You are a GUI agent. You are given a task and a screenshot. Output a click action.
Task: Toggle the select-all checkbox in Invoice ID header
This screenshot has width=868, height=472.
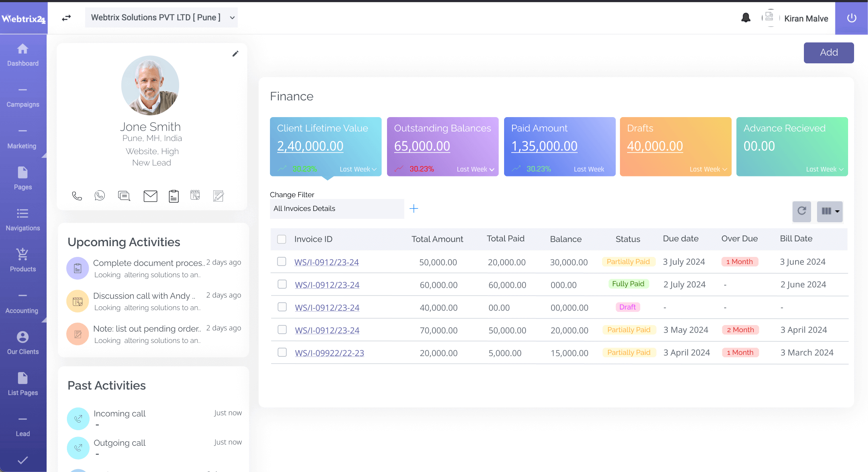point(282,239)
